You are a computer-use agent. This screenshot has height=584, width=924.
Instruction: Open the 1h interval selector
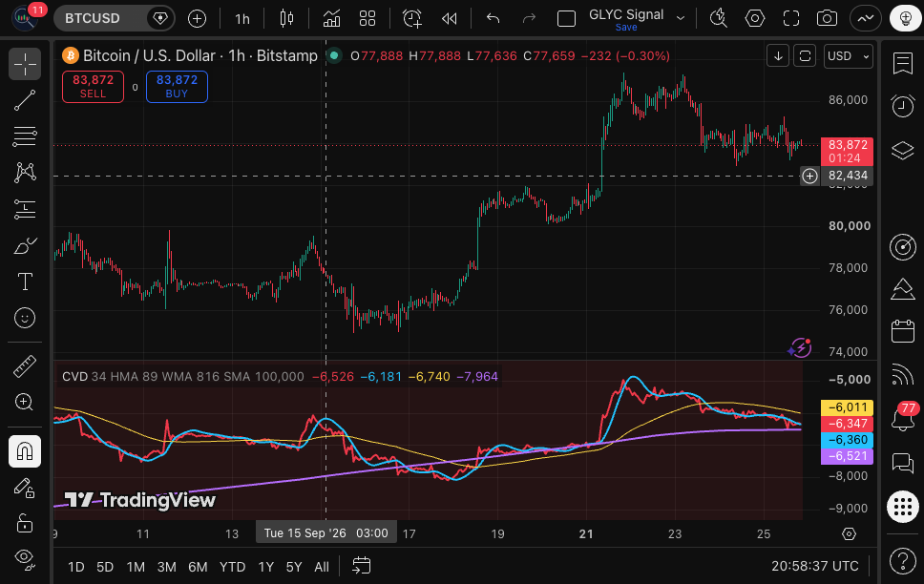point(242,19)
